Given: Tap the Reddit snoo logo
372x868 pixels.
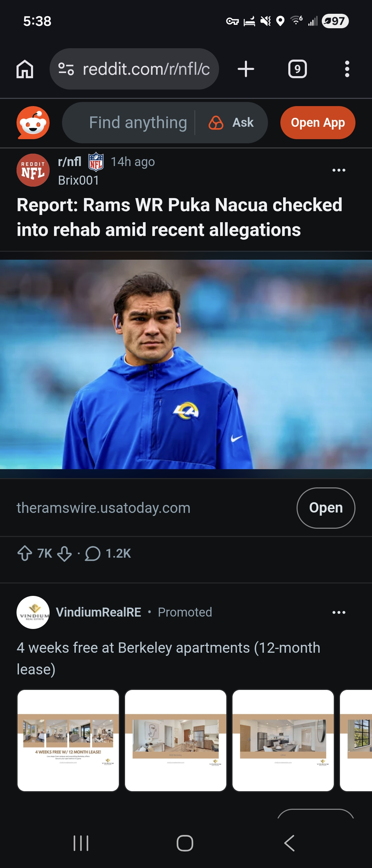Looking at the screenshot, I should tap(33, 123).
